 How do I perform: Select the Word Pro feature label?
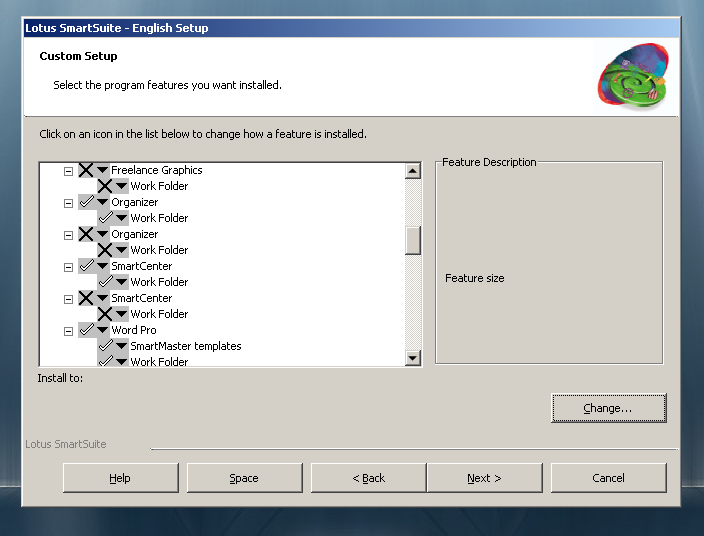pyautogui.click(x=134, y=330)
